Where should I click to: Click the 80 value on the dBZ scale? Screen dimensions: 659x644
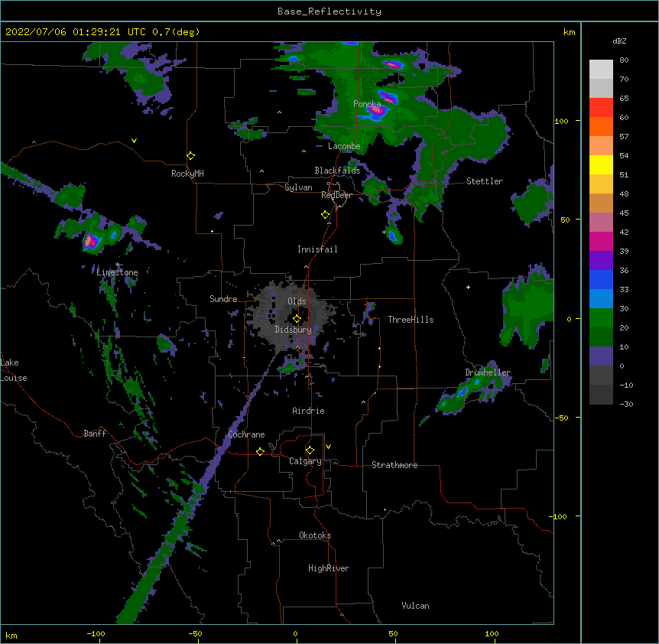(624, 60)
